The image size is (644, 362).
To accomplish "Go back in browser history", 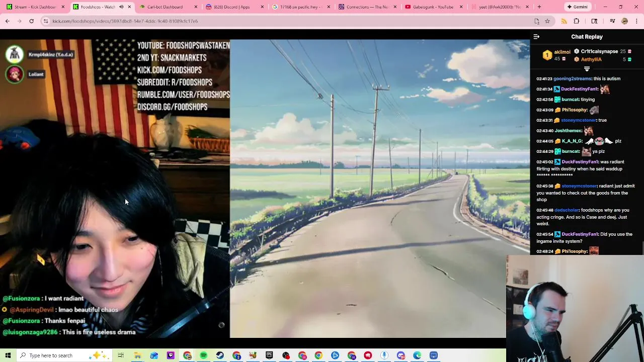I will click(x=8, y=21).
